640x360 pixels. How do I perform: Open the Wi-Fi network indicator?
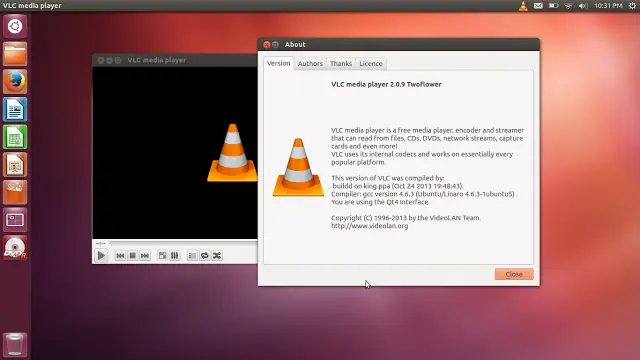(x=568, y=6)
